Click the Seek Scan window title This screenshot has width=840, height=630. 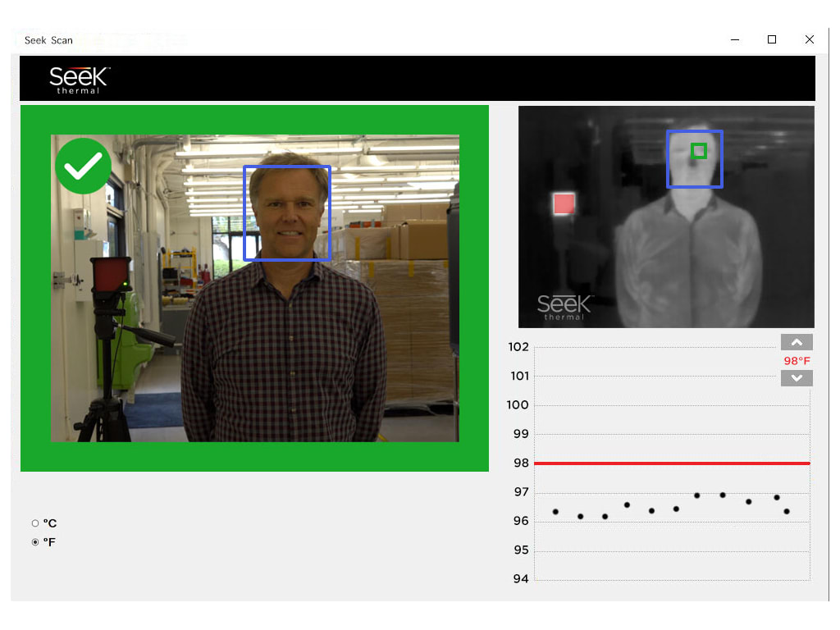[x=48, y=40]
